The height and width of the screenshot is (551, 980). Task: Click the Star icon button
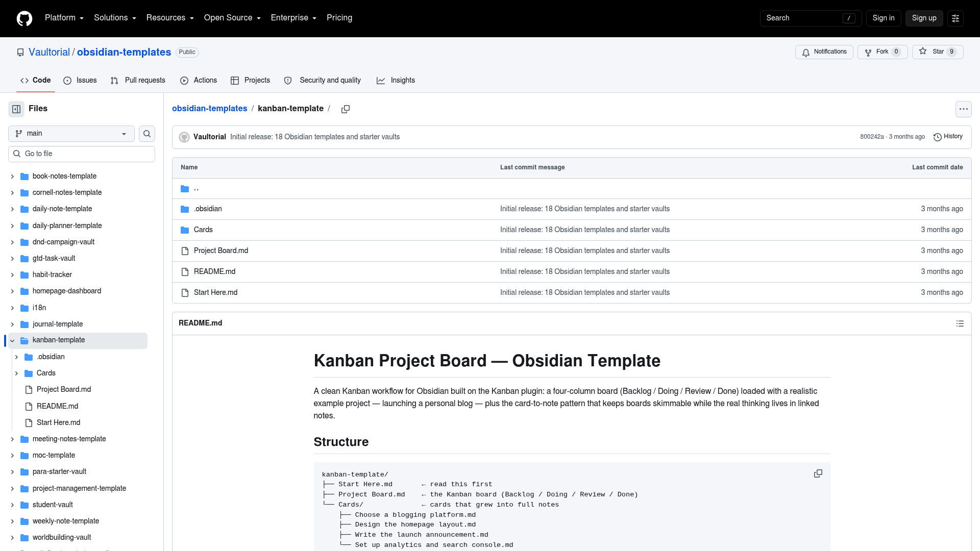click(x=938, y=52)
